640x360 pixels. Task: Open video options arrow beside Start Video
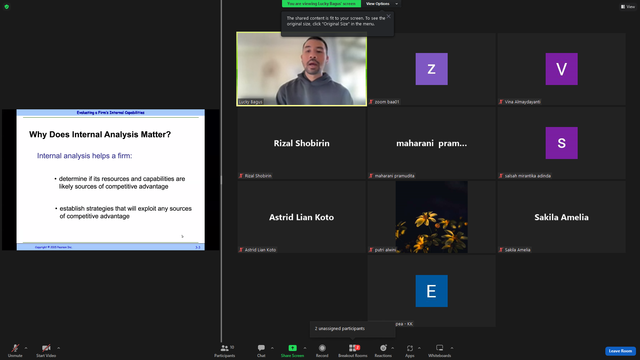(x=58, y=348)
